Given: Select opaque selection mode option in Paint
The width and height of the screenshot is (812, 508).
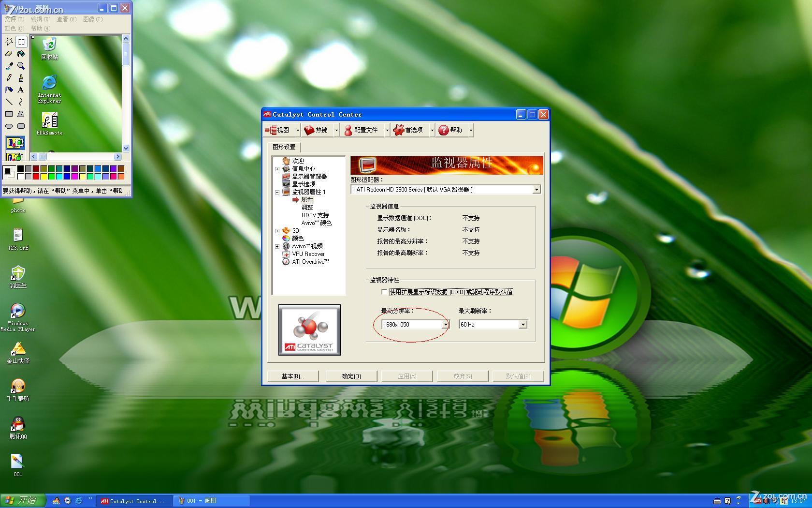Looking at the screenshot, I should pos(15,143).
